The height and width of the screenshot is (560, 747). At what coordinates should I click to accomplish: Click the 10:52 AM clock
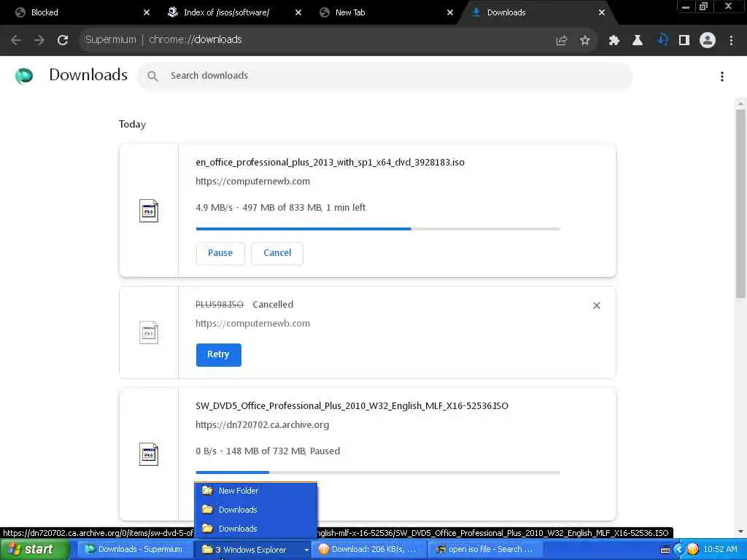pos(720,550)
